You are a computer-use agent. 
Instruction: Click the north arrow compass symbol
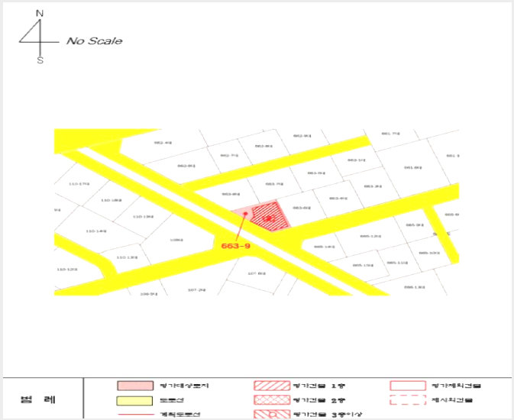coord(40,37)
